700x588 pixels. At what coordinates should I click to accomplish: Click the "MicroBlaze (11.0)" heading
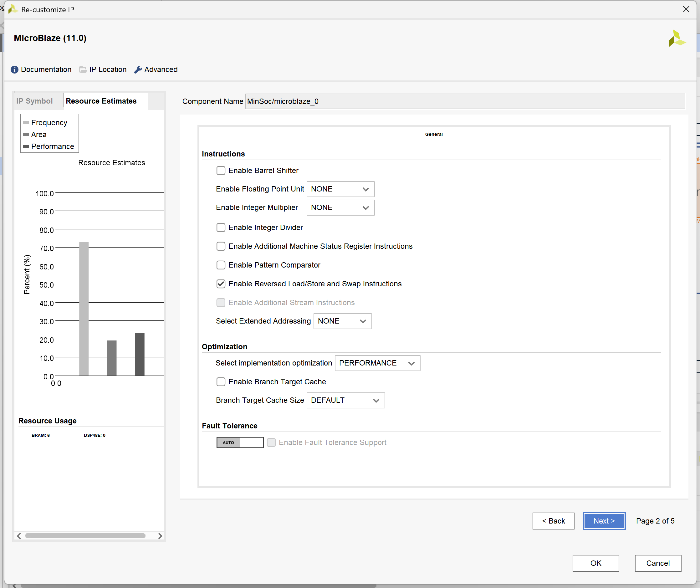coord(50,38)
